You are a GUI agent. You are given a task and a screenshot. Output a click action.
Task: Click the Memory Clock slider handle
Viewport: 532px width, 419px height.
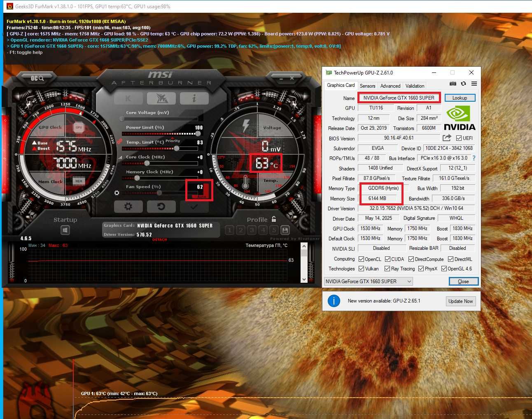point(137,178)
